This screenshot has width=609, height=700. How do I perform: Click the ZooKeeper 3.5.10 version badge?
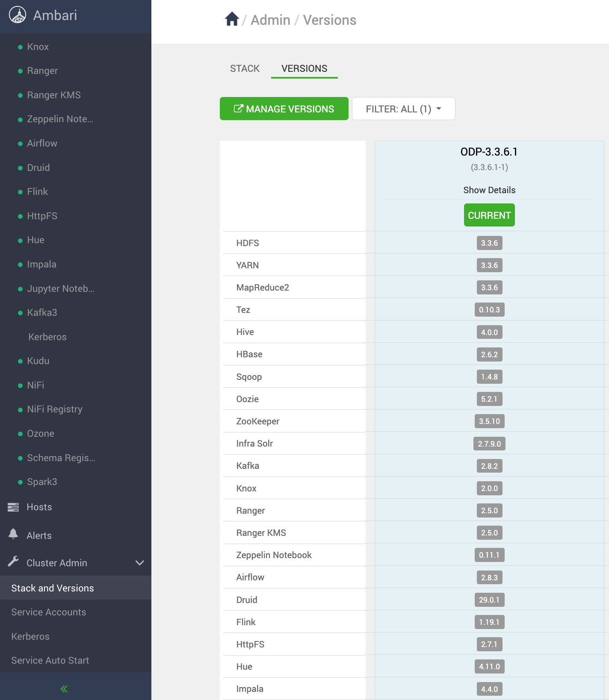pos(489,421)
